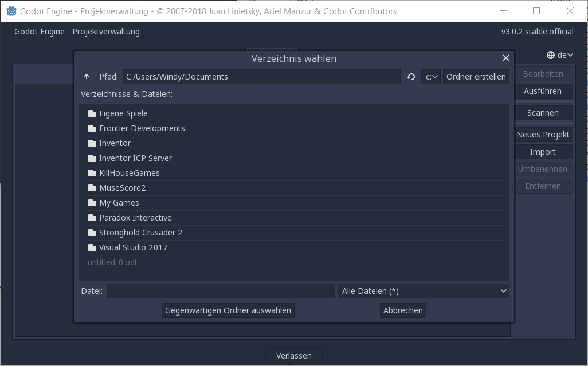Select the My Games folder
Image resolution: width=588 pixels, height=366 pixels.
[297, 203]
